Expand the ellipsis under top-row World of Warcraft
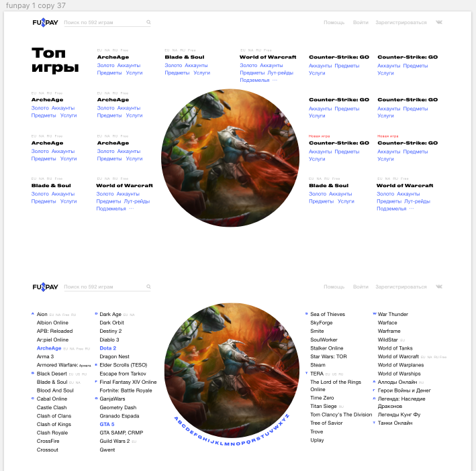 tap(275, 80)
